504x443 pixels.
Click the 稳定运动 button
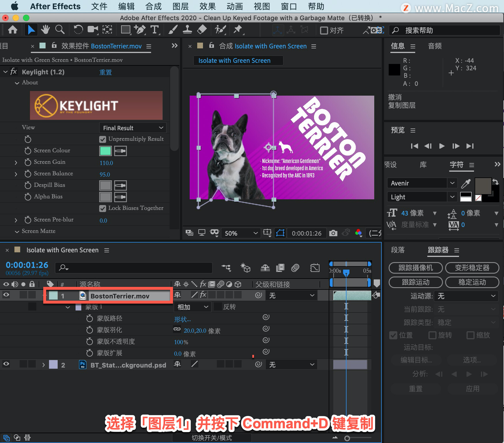click(472, 282)
